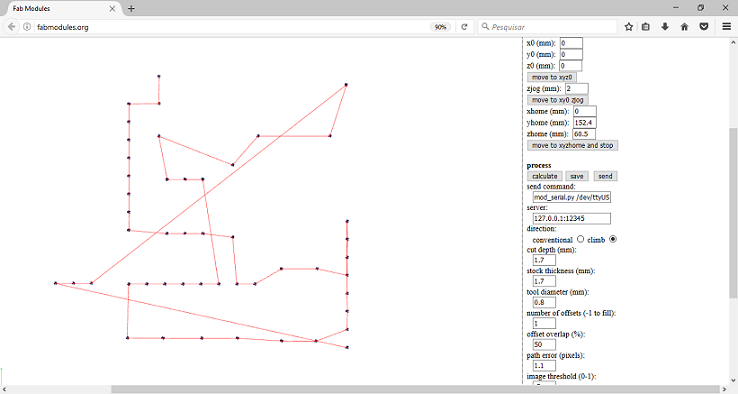Click the offset overlap field showing 50

pyautogui.click(x=544, y=345)
